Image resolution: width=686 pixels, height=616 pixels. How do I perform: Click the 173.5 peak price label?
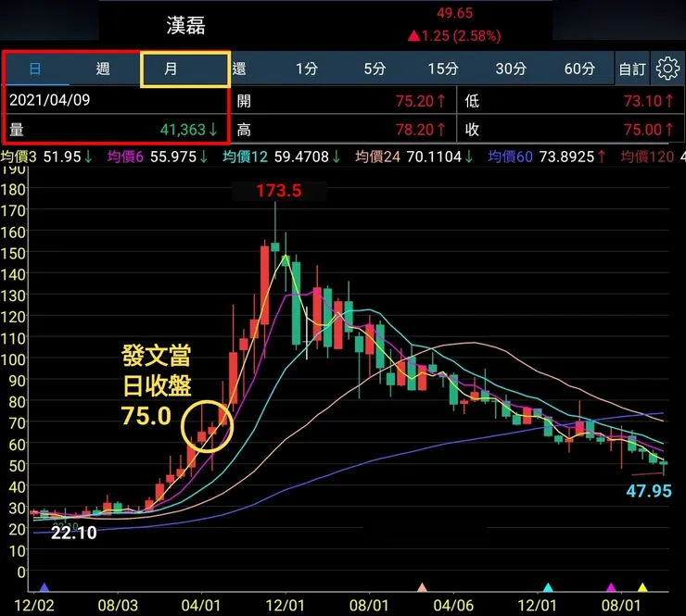[279, 191]
